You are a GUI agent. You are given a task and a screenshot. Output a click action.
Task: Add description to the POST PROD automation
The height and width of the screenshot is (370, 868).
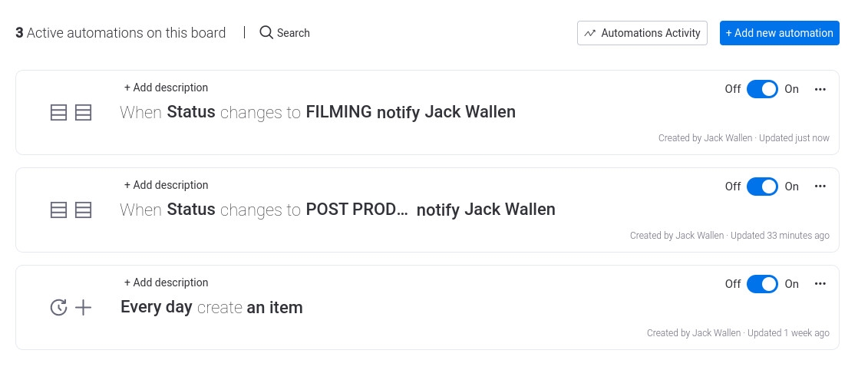(x=166, y=185)
